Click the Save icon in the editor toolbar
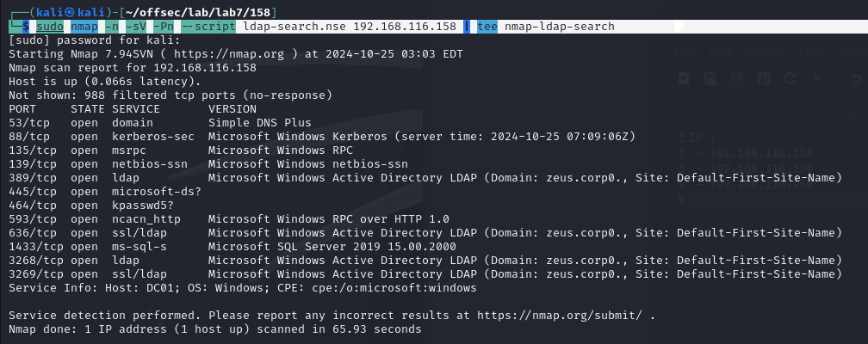Viewport: 868px width, 344px height. [737, 78]
